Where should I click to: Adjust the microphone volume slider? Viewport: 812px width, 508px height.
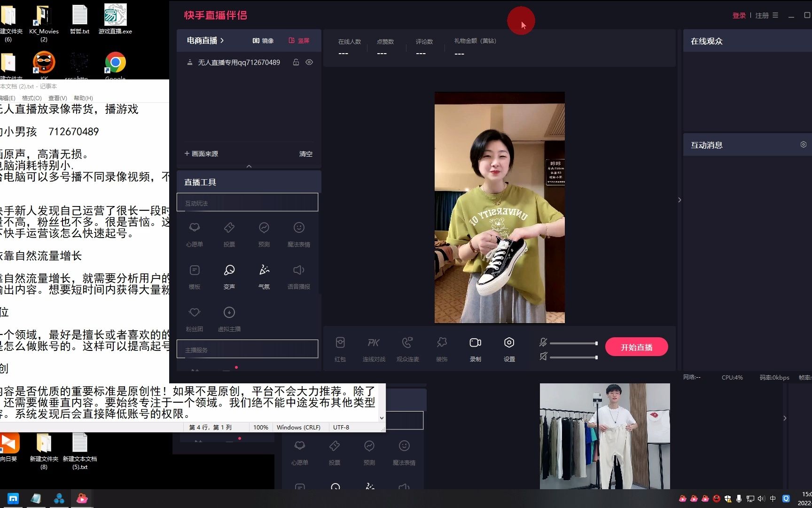(x=574, y=343)
